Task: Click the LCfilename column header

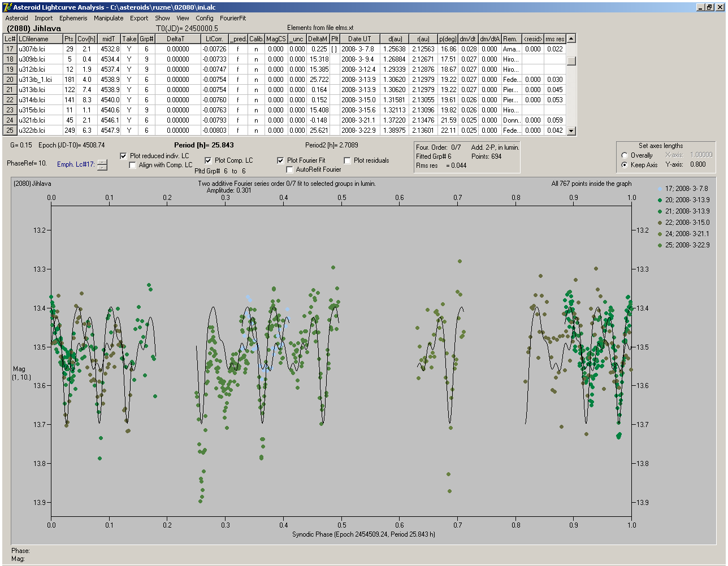Action: 40,39
